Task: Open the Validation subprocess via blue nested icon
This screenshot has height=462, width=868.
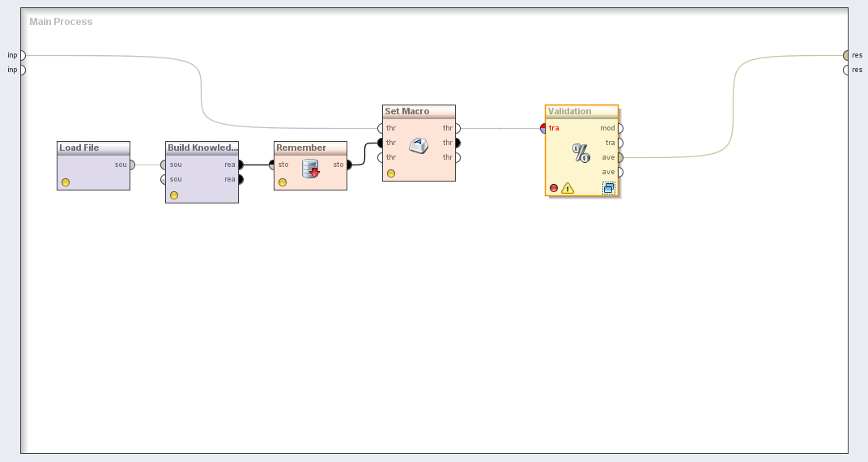Action: [x=609, y=188]
